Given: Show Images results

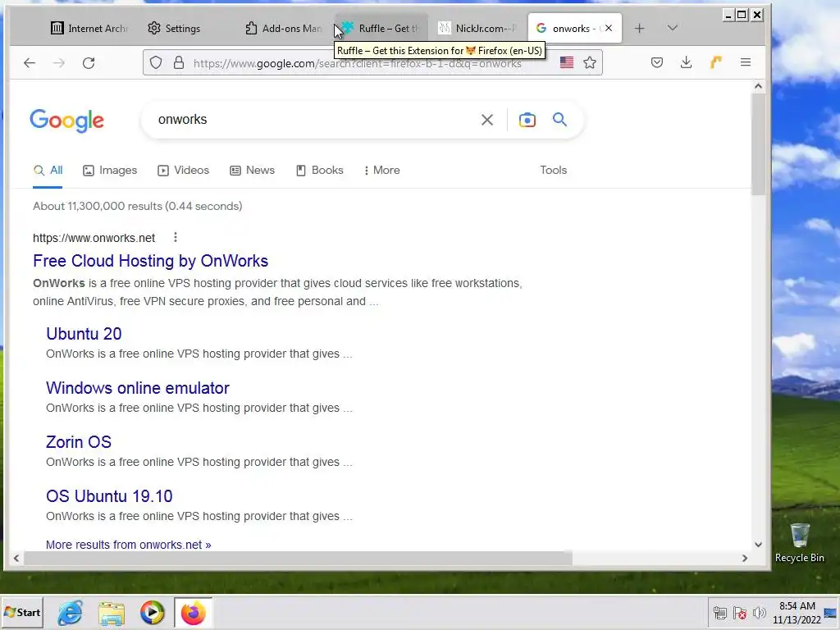Looking at the screenshot, I should pos(110,171).
